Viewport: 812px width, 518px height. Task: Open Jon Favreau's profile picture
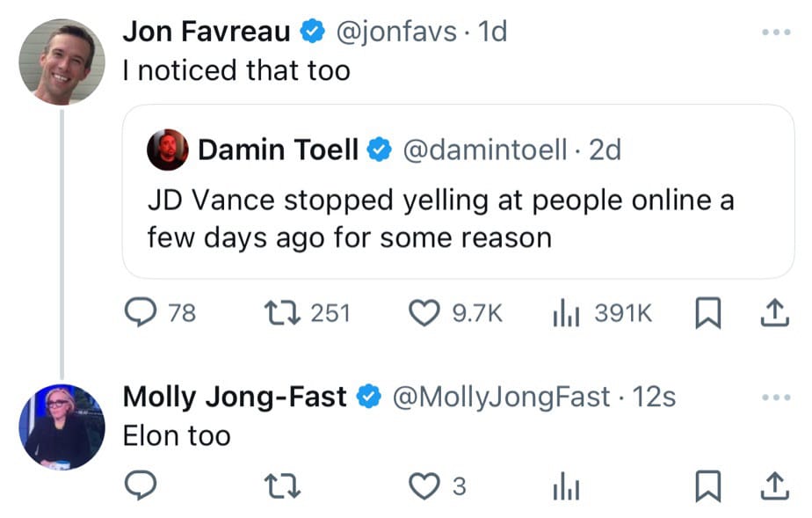point(62,60)
